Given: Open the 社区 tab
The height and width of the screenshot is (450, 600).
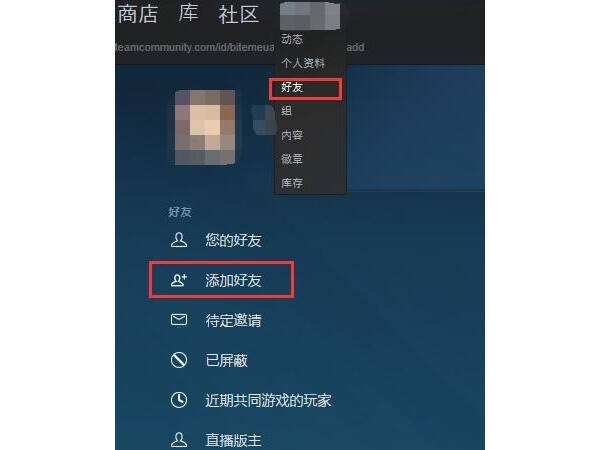Looking at the screenshot, I should point(239,15).
